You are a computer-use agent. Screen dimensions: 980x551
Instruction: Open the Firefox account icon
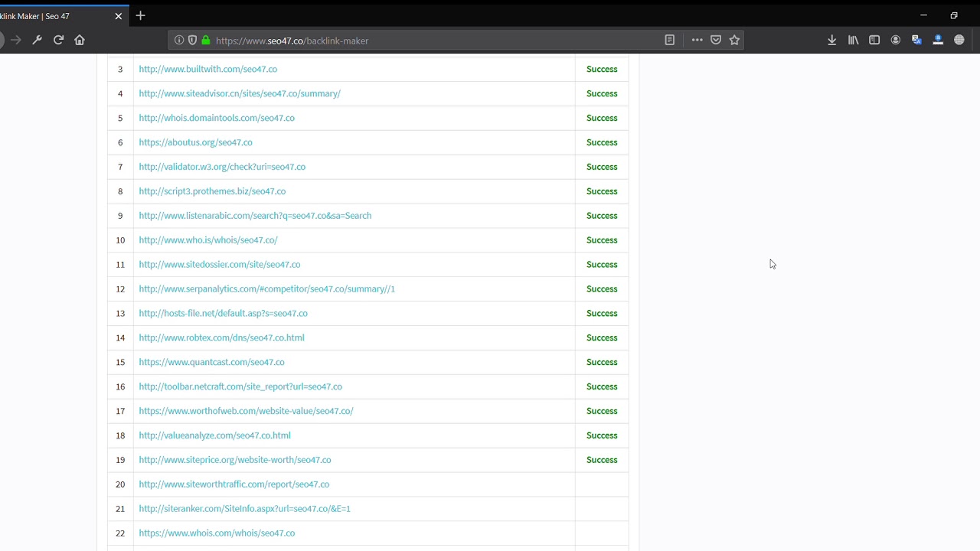coord(896,40)
